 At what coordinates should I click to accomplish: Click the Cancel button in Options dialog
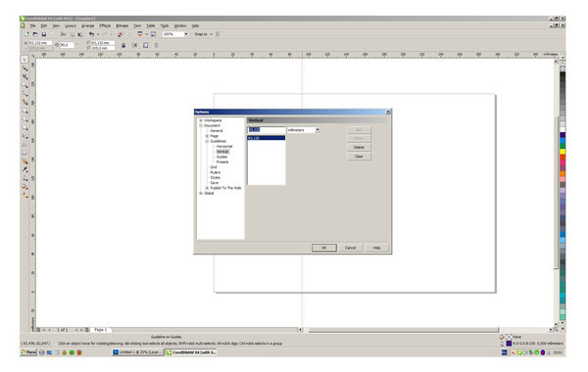tap(350, 248)
